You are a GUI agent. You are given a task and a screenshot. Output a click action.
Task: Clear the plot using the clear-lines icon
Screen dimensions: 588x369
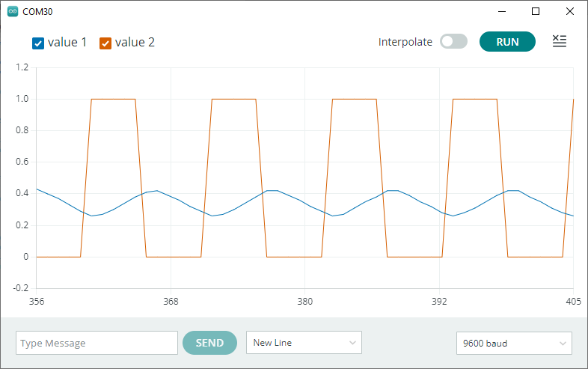point(559,42)
